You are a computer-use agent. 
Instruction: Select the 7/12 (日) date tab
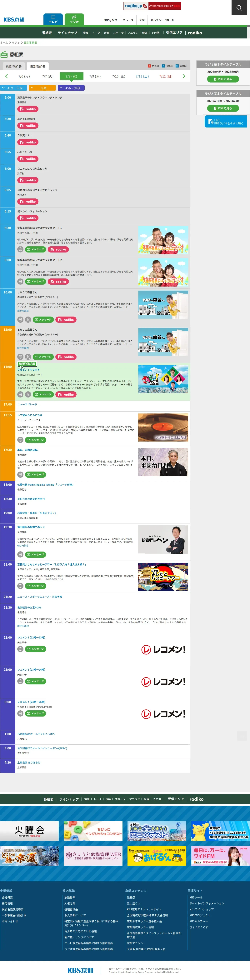[166, 77]
